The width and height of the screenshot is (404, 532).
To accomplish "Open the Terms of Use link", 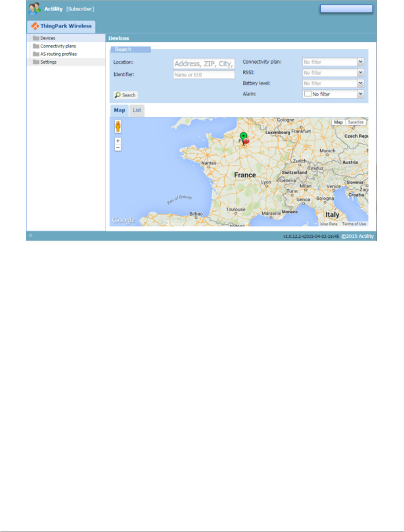I will pos(354,224).
